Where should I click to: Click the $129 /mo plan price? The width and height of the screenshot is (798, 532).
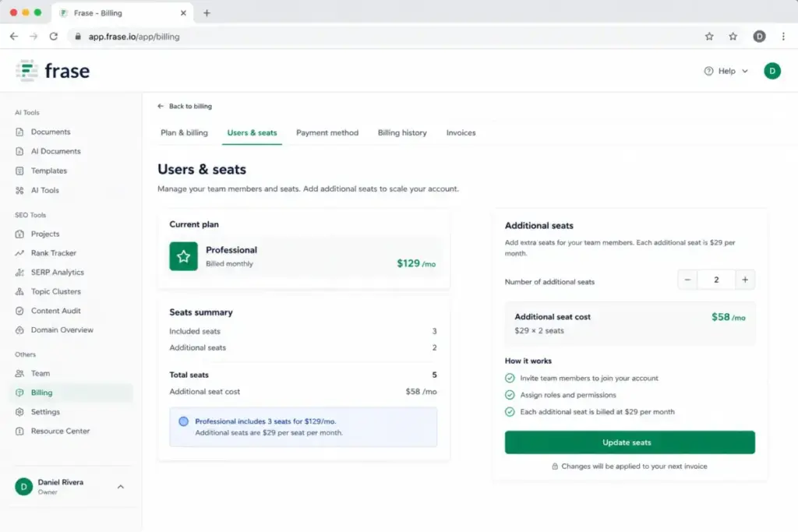[x=416, y=263]
